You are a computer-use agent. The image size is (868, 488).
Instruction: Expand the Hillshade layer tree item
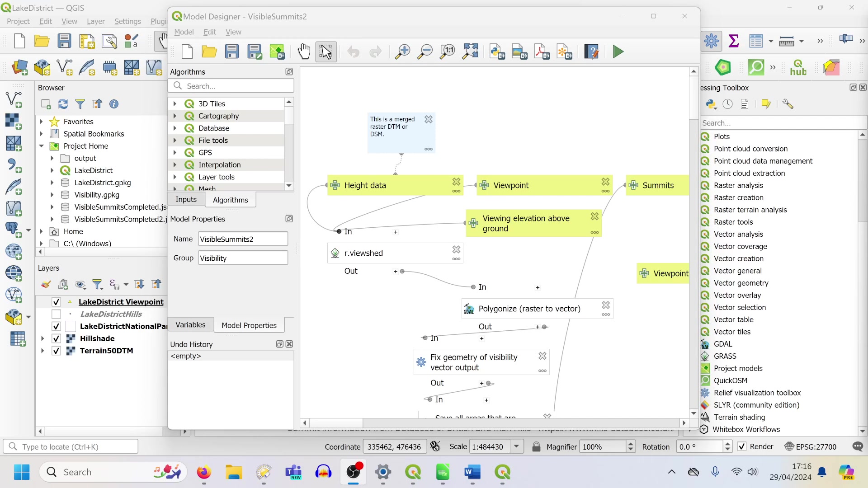point(42,338)
